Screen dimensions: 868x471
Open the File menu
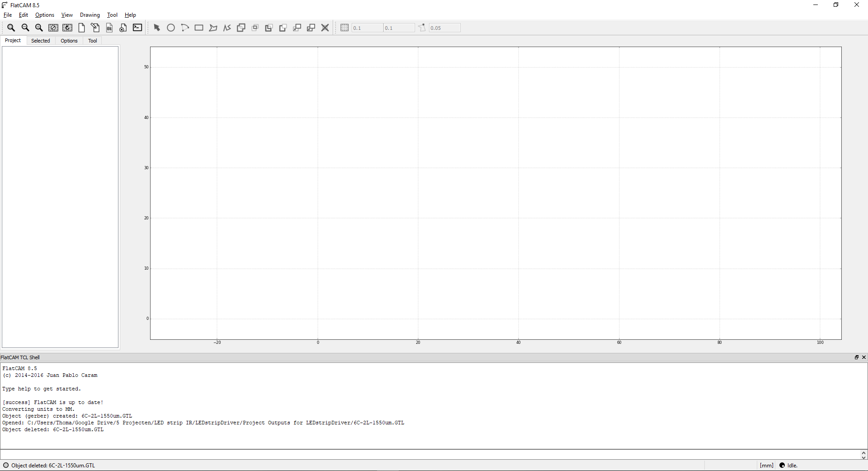tap(8, 15)
